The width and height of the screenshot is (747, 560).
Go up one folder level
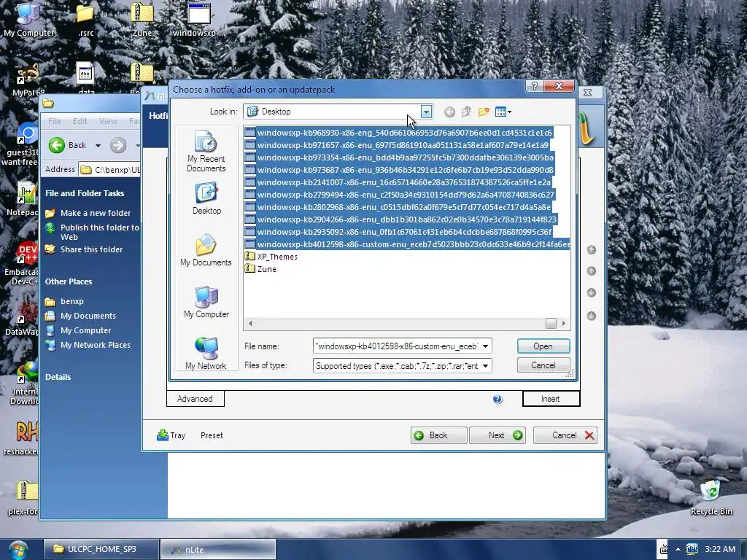point(466,112)
